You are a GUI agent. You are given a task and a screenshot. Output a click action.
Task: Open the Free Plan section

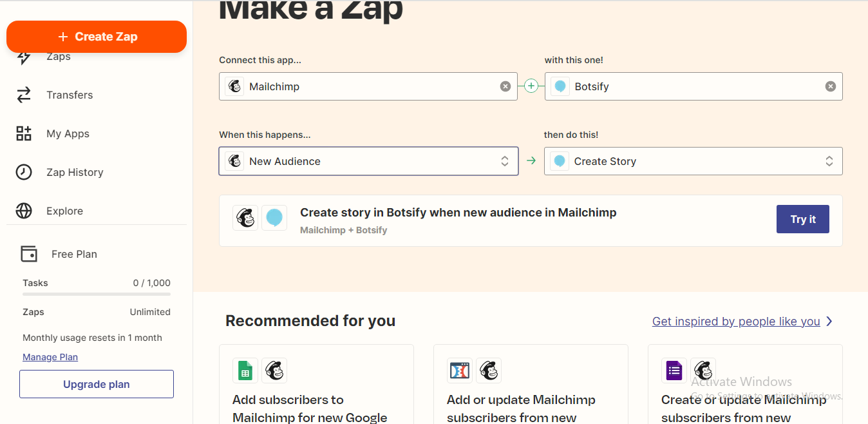coord(74,254)
